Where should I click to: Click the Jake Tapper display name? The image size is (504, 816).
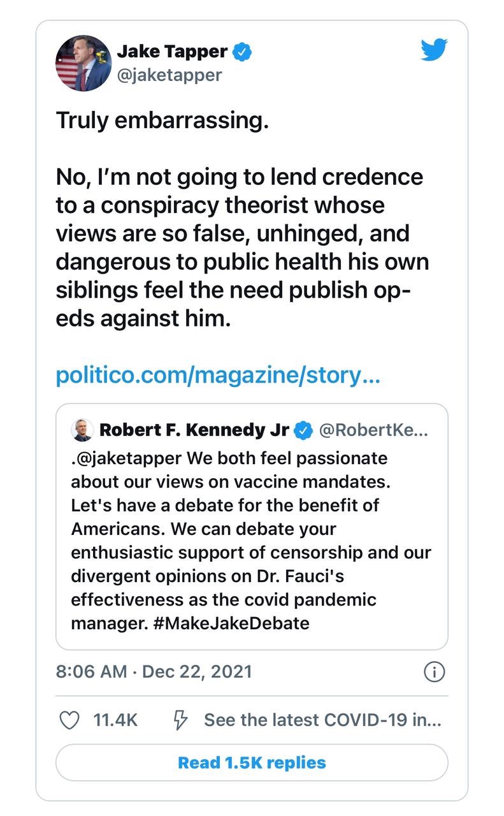[x=171, y=52]
